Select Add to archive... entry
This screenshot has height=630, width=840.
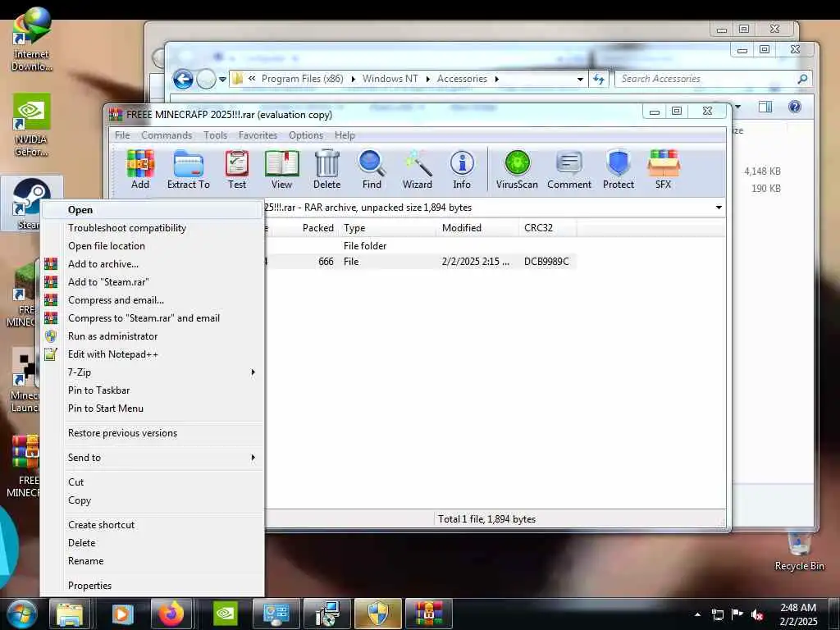pos(153,264)
